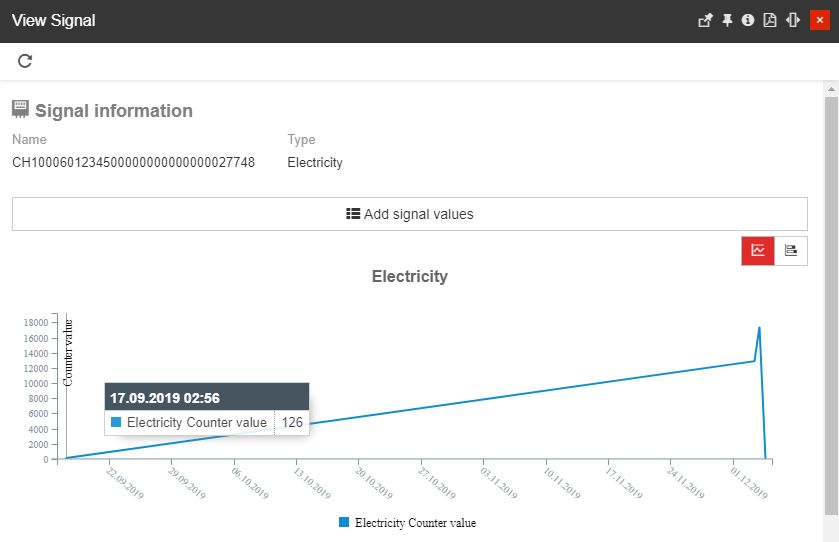The height and width of the screenshot is (542, 839).
Task: Click the blue legend color square
Action: pos(344,523)
